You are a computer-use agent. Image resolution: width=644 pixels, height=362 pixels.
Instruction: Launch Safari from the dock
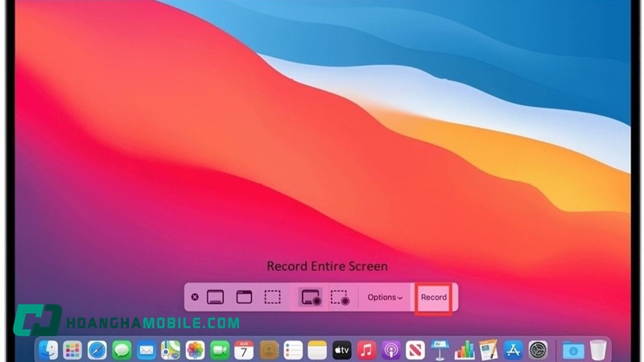pos(97,350)
